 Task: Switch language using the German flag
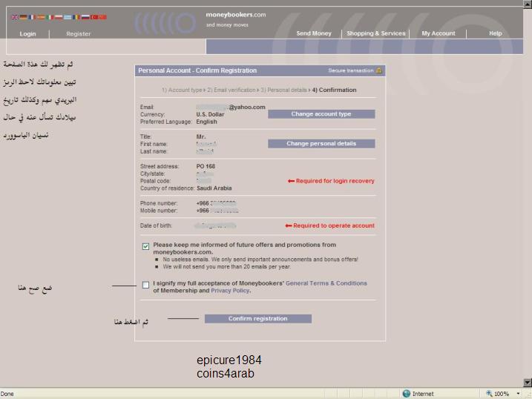click(23, 17)
